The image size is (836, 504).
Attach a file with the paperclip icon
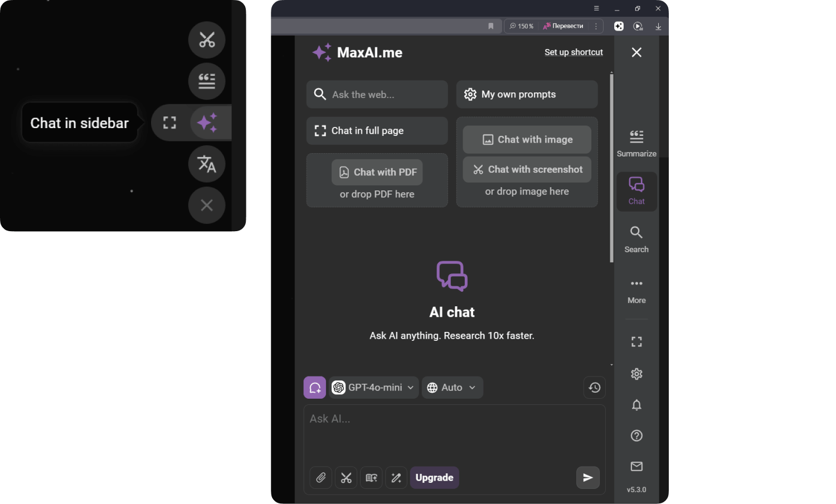[x=321, y=478]
